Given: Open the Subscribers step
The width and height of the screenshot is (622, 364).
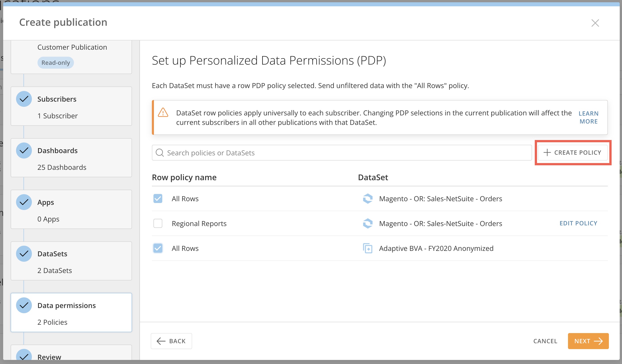Looking at the screenshot, I should (71, 106).
